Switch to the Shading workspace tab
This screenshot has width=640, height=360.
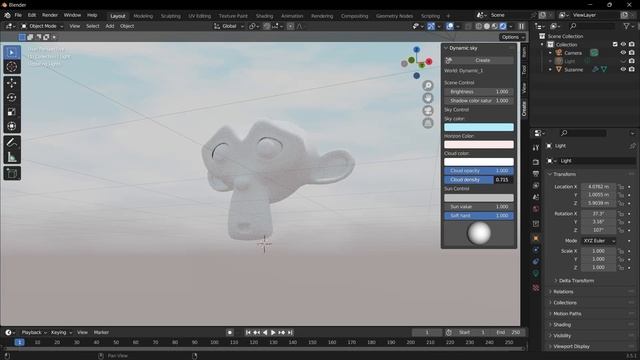[264, 16]
